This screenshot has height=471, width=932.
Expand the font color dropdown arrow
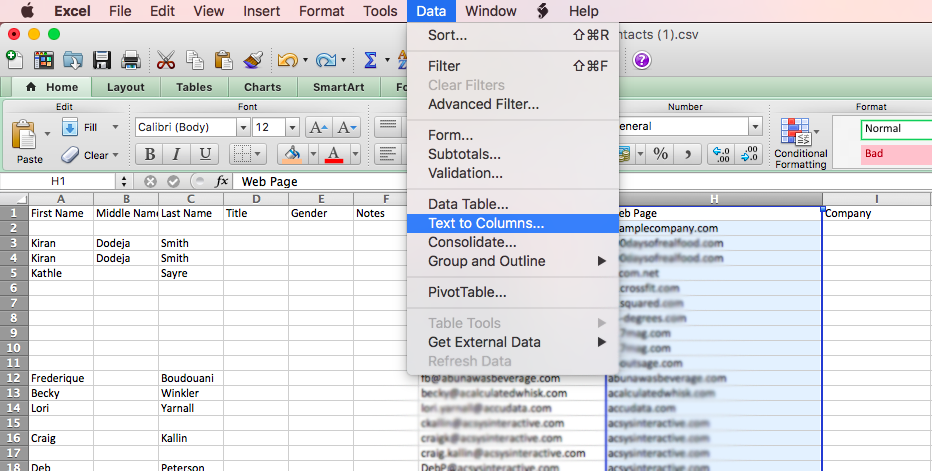355,154
